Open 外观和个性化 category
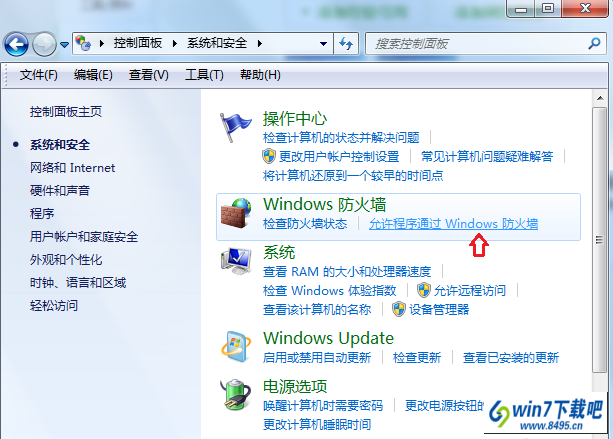The height and width of the screenshot is (439, 613). (66, 260)
